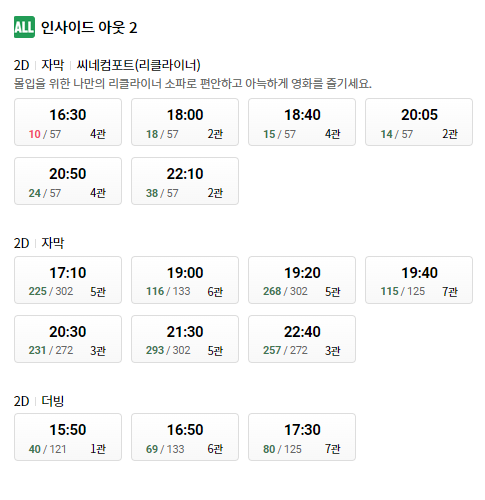Select the 18:00 recliner showtime in 2관
Image resolution: width=485 pixels, height=500 pixels.
[x=185, y=122]
